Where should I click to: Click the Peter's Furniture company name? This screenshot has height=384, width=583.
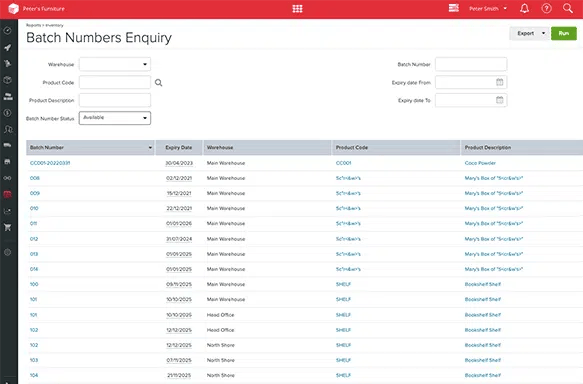pos(44,9)
